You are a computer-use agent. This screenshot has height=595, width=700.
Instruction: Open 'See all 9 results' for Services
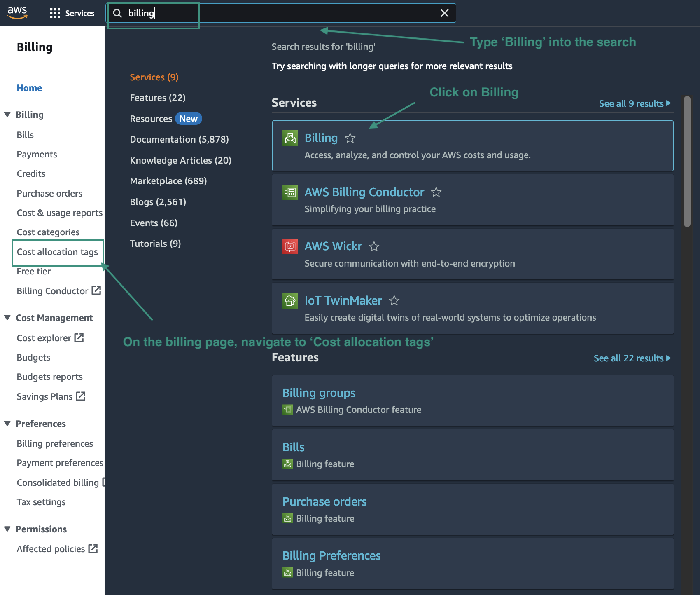(634, 103)
